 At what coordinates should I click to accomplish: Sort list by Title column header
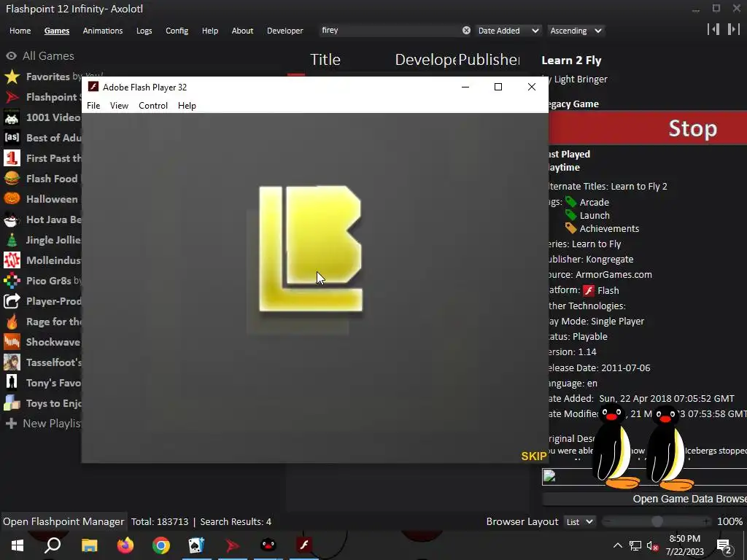pos(325,60)
